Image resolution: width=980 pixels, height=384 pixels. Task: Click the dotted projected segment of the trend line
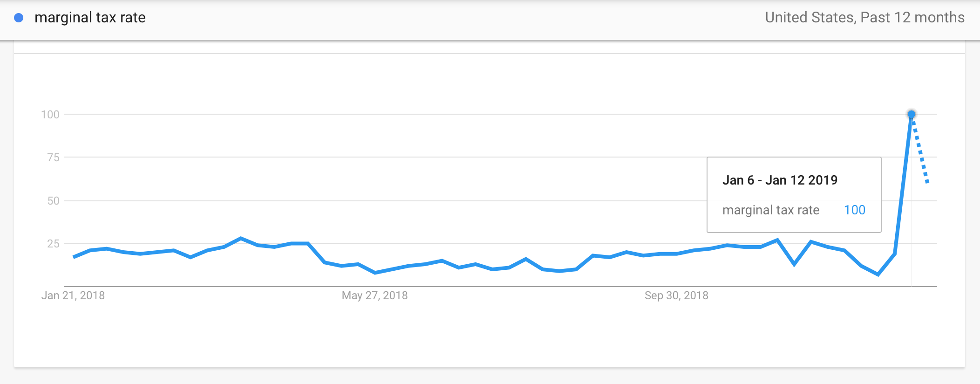point(920,149)
